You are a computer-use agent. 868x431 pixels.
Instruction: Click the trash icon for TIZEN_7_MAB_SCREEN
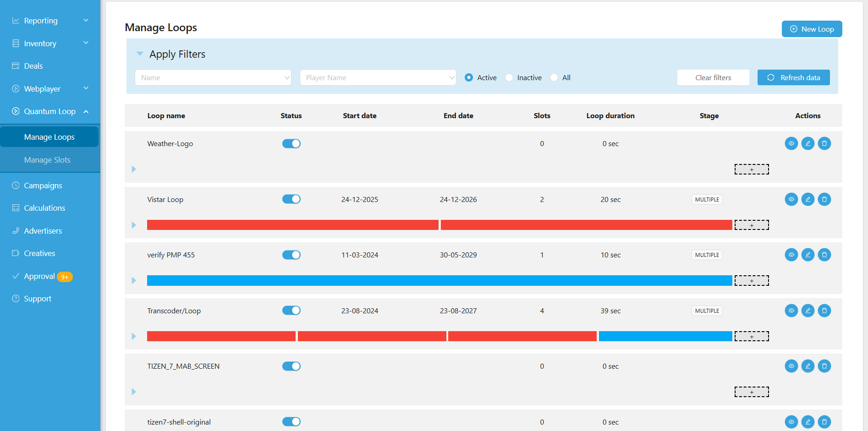[824, 366]
